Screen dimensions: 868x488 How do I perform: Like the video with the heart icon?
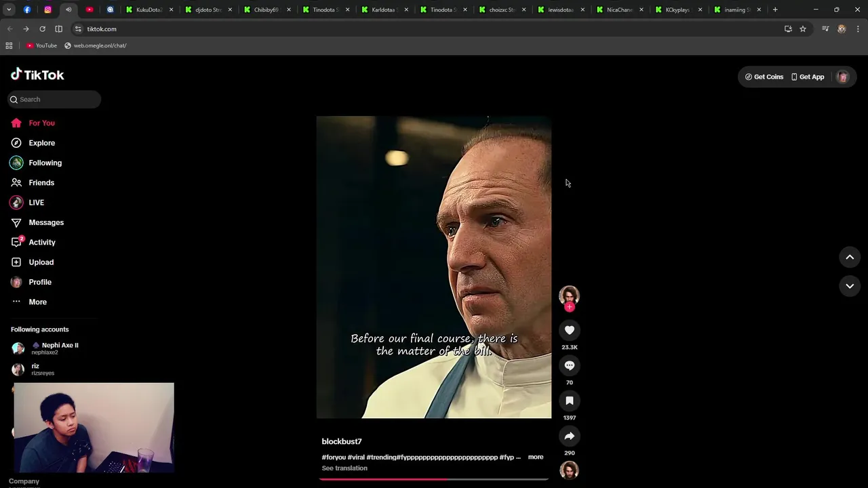pyautogui.click(x=570, y=330)
